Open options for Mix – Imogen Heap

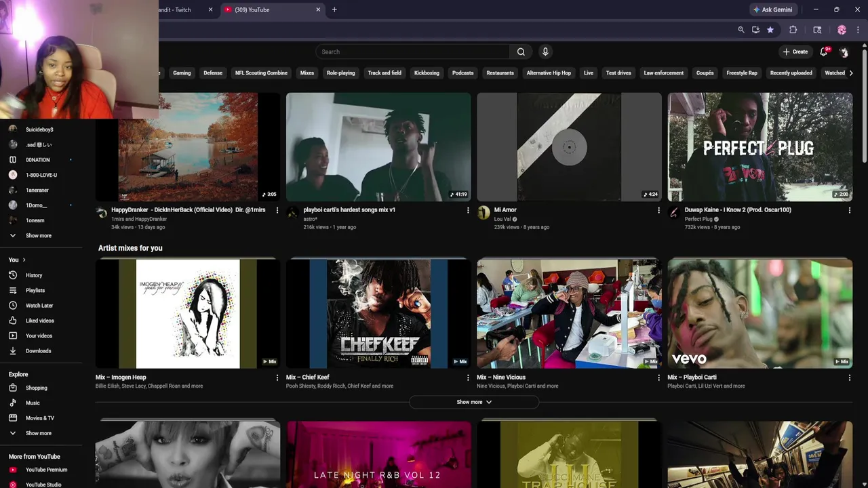point(277,378)
